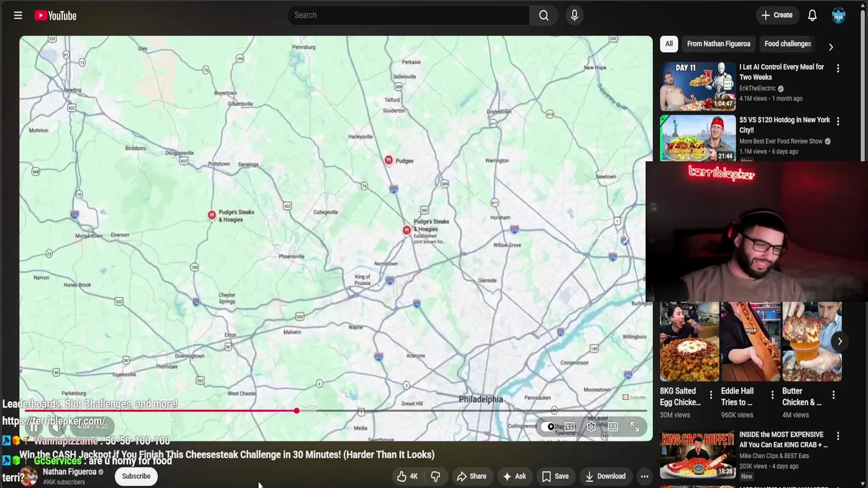
Task: Open title '$5 VS $120 Hotdog in New York'
Action: pyautogui.click(x=785, y=125)
